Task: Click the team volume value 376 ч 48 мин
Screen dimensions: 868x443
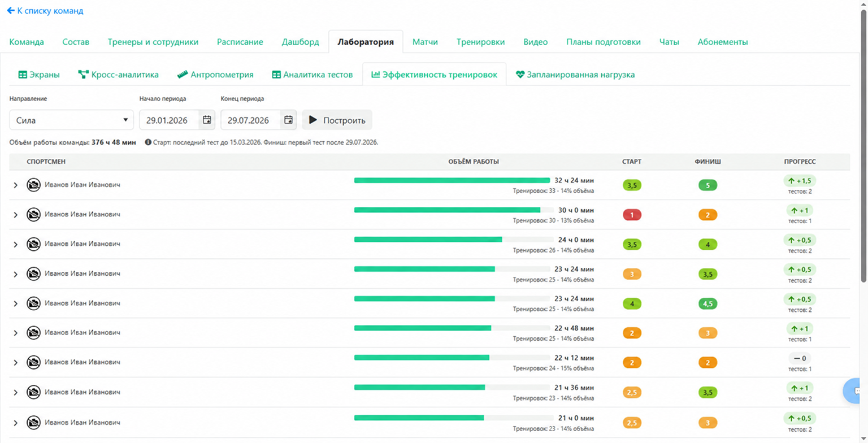Action: pos(114,142)
